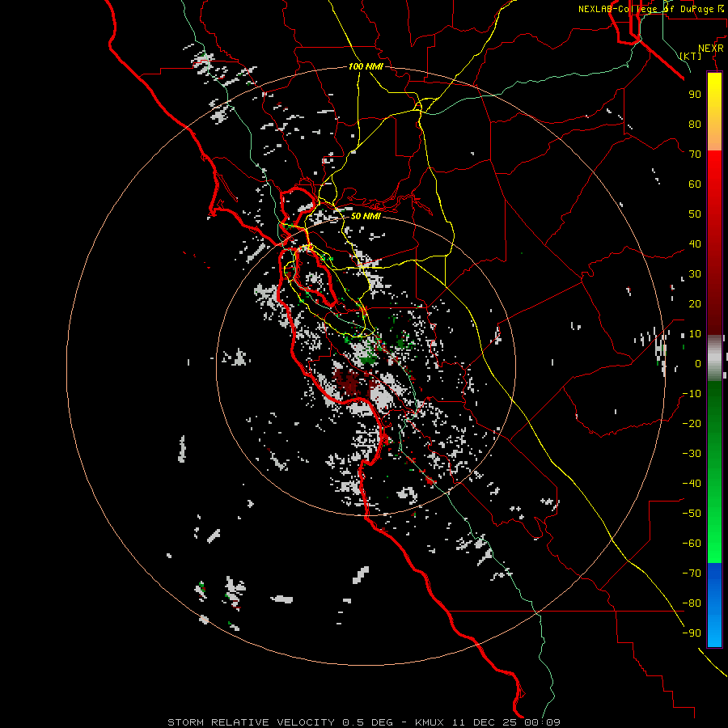Image resolution: width=728 pixels, height=728 pixels.
Task: Click the -90 tick label on the velocity scale
Action: [x=692, y=633]
